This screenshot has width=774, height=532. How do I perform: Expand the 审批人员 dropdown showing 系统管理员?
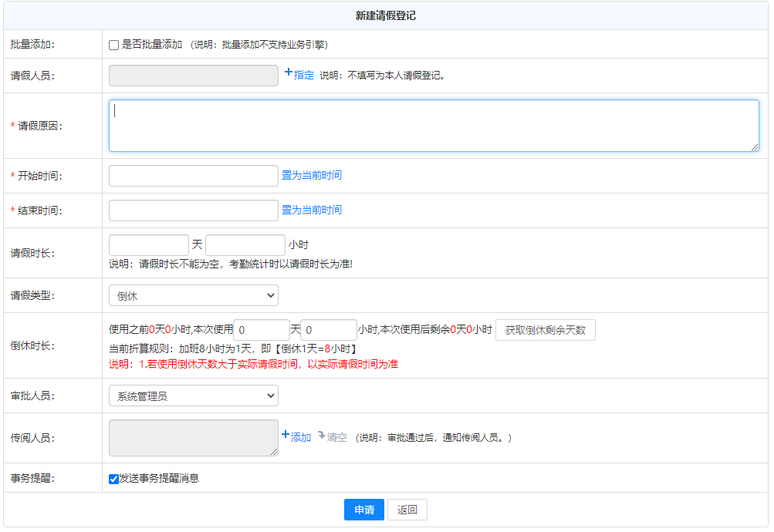(193, 396)
